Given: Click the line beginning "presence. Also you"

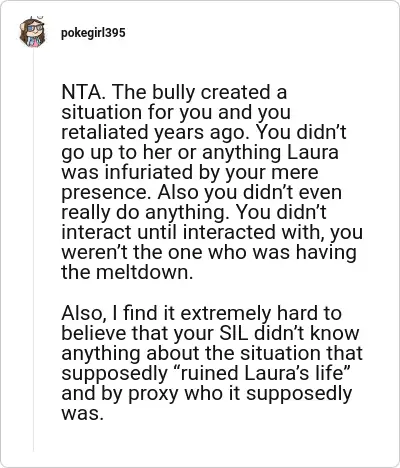Looking at the screenshot, I should (x=201, y=192).
